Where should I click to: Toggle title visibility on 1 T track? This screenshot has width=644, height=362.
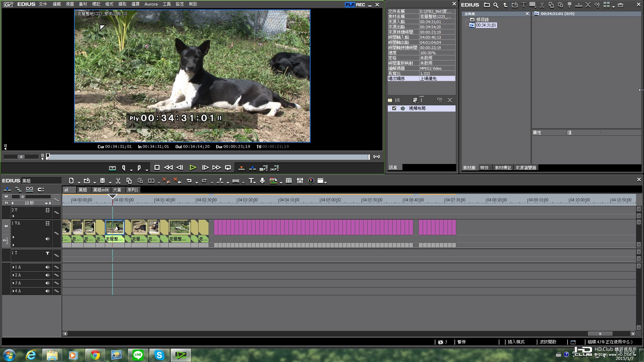(47, 253)
